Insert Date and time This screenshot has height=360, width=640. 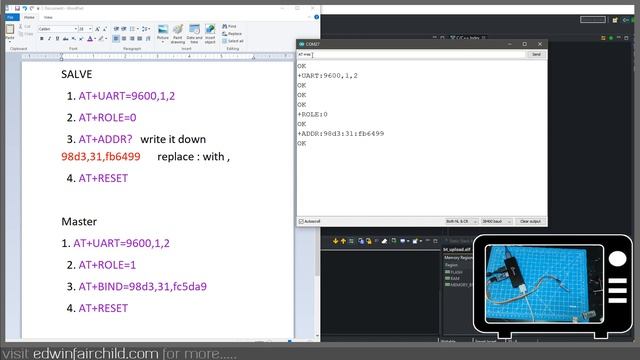(x=194, y=33)
